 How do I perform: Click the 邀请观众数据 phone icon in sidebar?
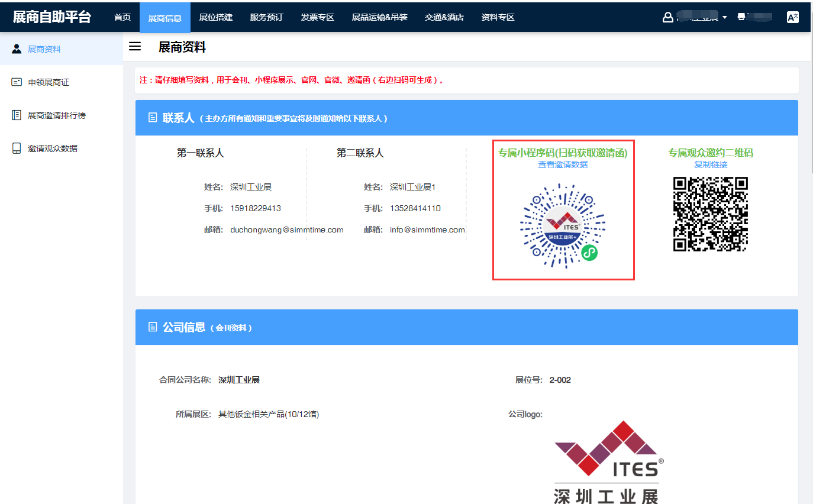[17, 148]
